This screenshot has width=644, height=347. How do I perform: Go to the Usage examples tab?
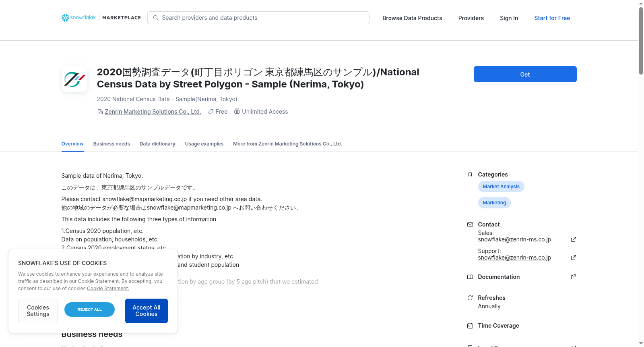pyautogui.click(x=204, y=144)
